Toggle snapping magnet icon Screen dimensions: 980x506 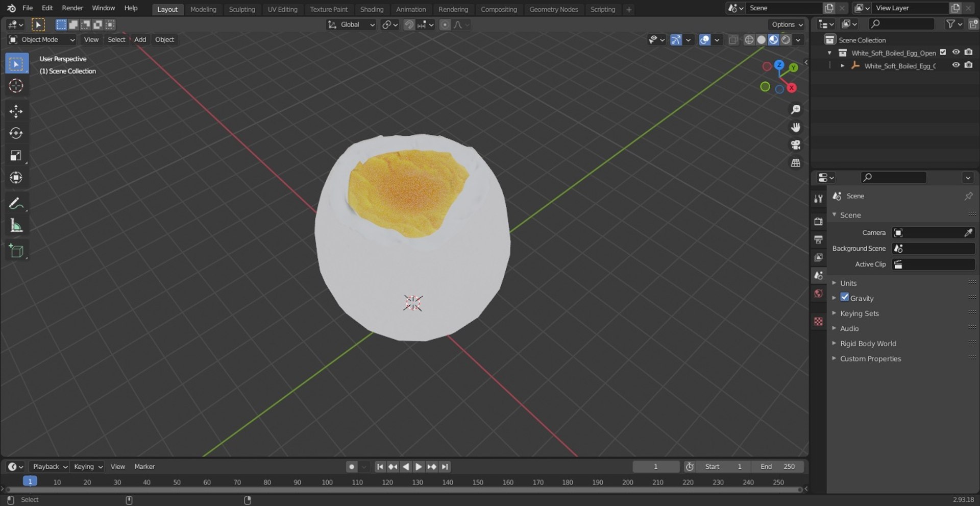pyautogui.click(x=409, y=25)
